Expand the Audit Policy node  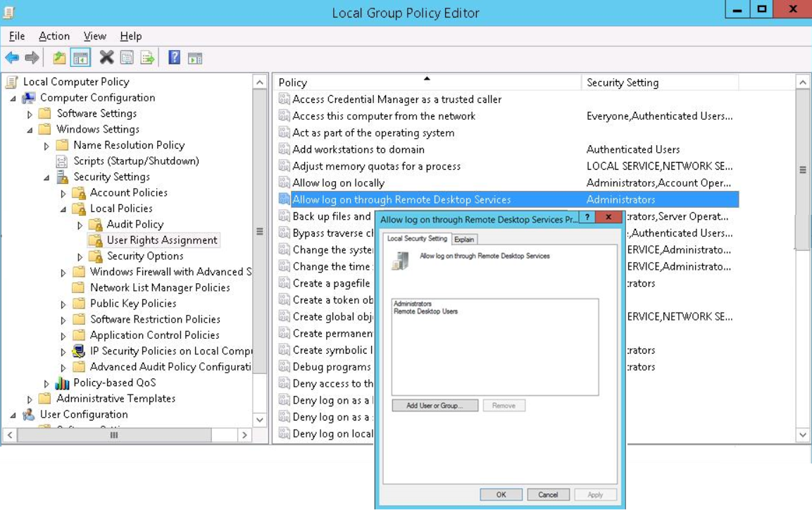(x=80, y=225)
